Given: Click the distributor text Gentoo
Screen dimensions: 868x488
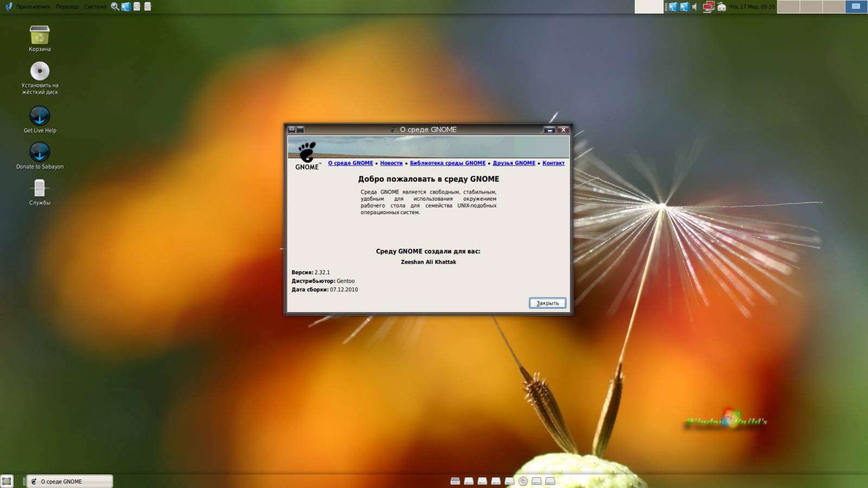Looking at the screenshot, I should [346, 281].
